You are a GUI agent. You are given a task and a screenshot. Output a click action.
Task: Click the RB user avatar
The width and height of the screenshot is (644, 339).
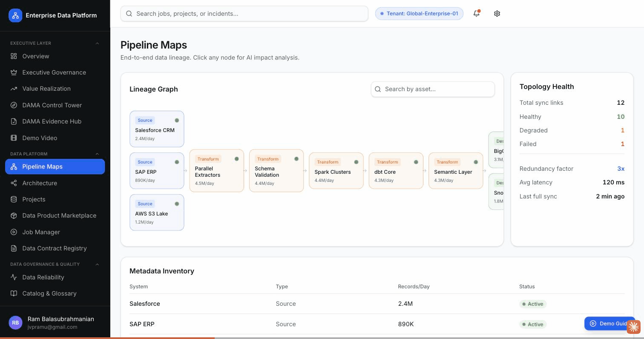point(15,323)
